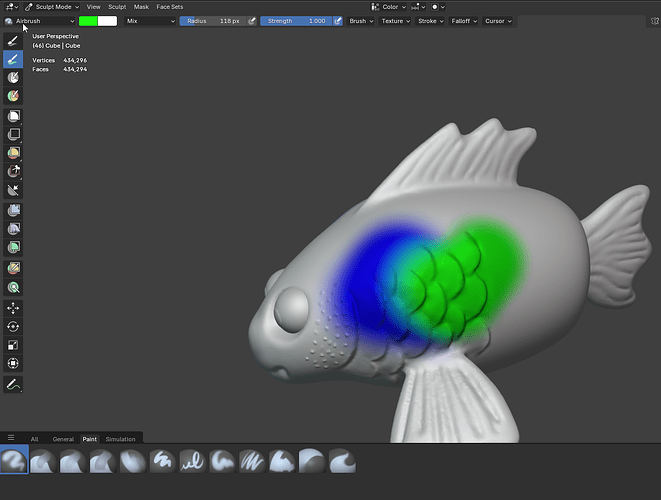Open the Color shading dropdown in header
The image size is (661, 500).
(x=388, y=7)
